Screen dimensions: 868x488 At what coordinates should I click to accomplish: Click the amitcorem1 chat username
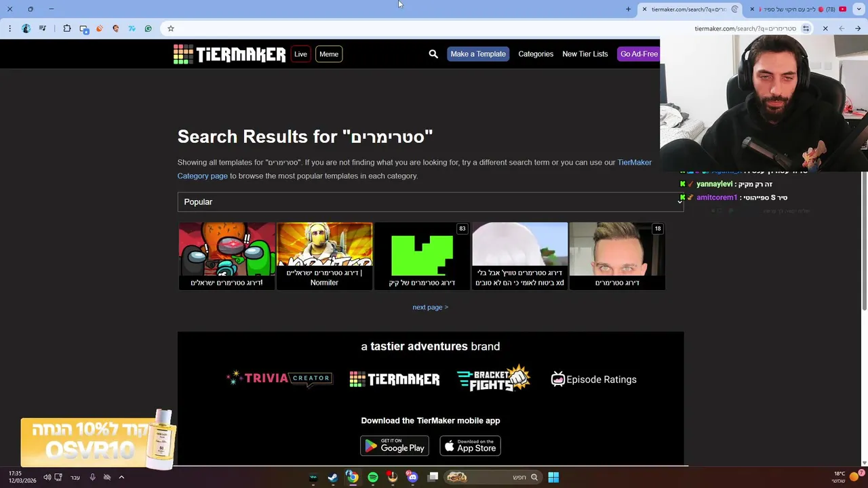(717, 197)
